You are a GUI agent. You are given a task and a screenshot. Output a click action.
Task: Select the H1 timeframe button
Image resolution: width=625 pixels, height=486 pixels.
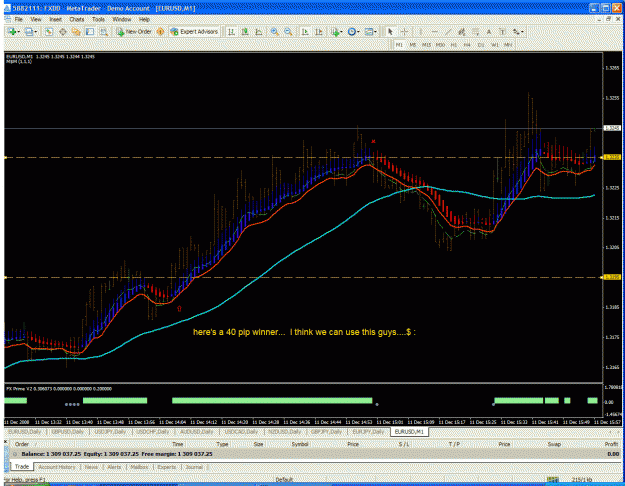454,45
